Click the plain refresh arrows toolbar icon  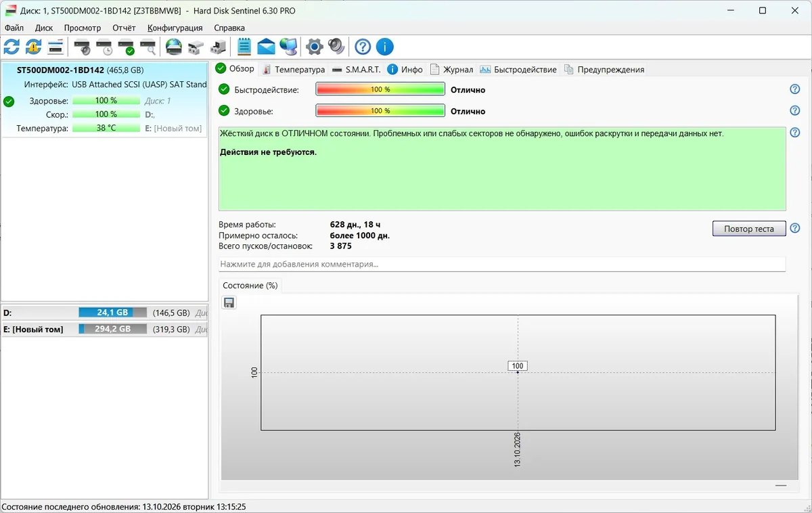tap(12, 47)
